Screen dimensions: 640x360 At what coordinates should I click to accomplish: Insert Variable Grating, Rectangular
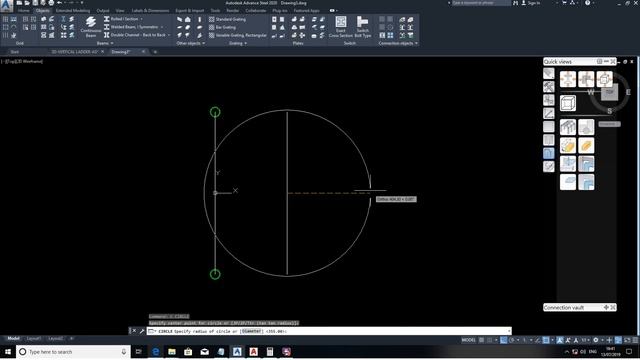tap(238, 36)
